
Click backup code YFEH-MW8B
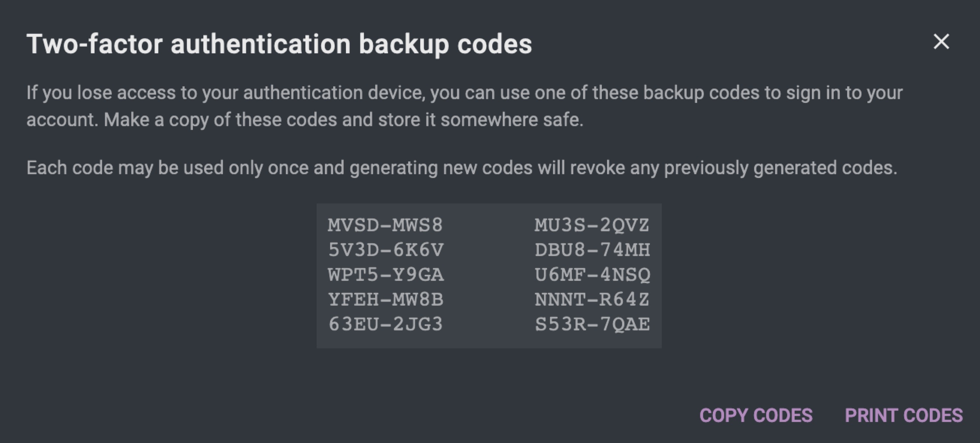pos(386,299)
